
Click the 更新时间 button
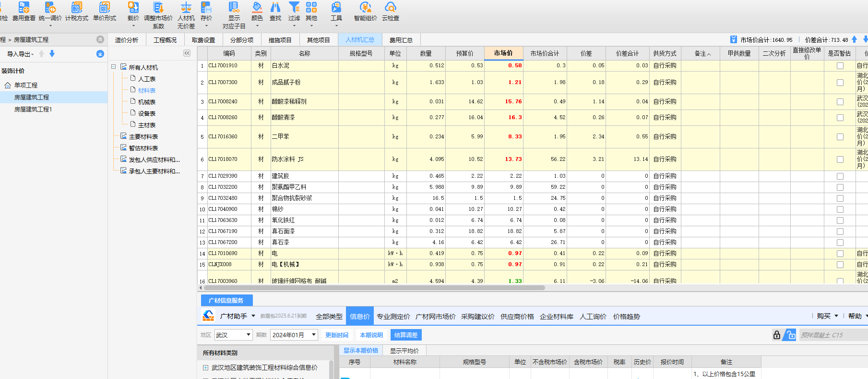pos(337,335)
